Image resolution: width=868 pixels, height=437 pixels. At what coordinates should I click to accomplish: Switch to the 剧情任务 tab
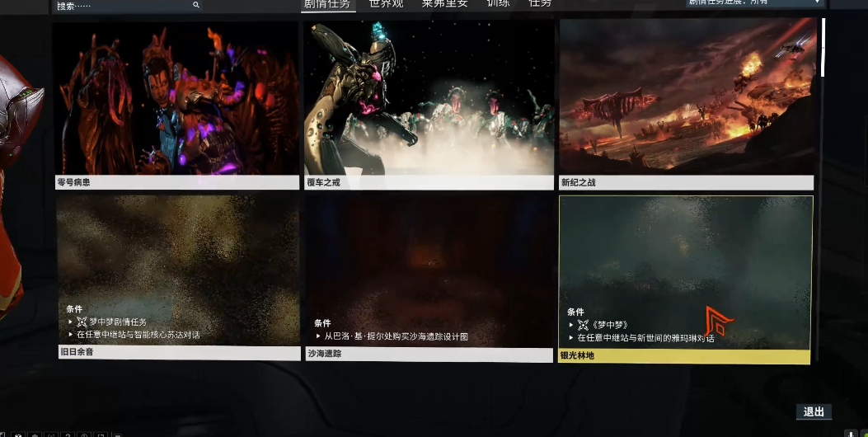[327, 4]
